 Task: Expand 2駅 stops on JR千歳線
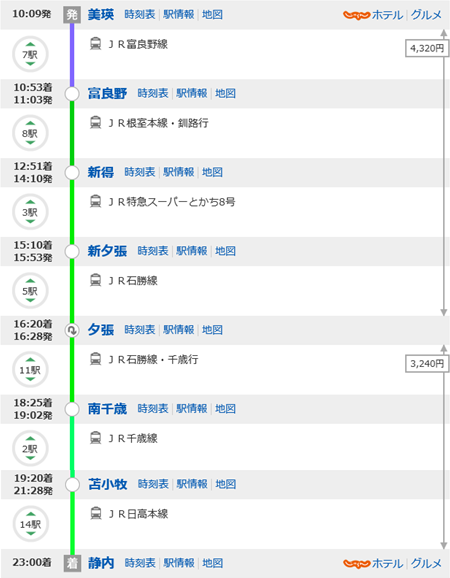(x=30, y=449)
